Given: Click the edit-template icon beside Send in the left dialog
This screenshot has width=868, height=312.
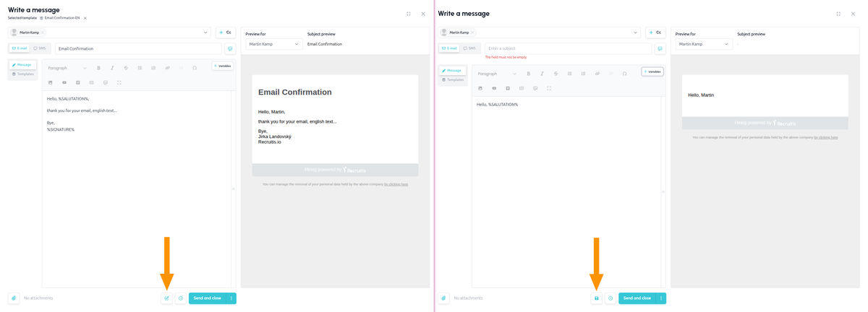Looking at the screenshot, I should tap(167, 298).
